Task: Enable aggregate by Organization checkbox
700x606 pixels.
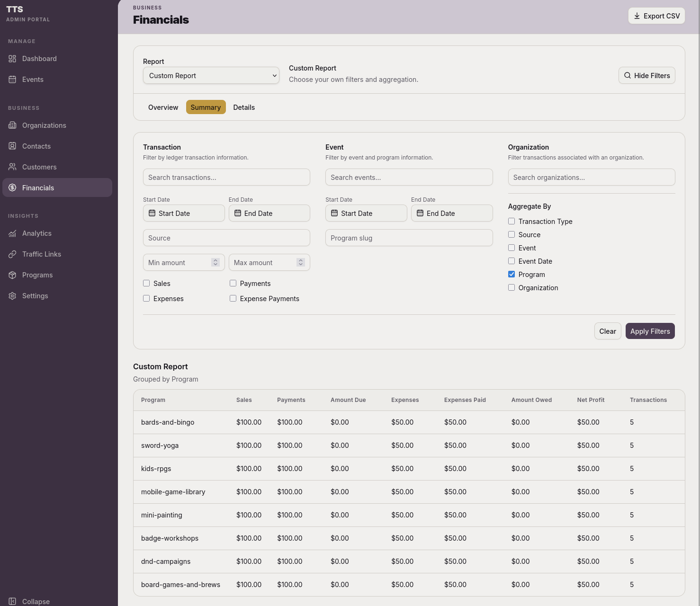Action: point(512,287)
